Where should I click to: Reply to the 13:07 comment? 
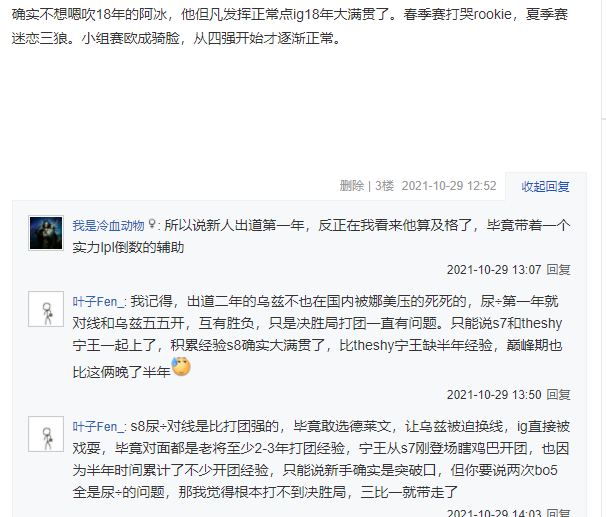pyautogui.click(x=558, y=270)
